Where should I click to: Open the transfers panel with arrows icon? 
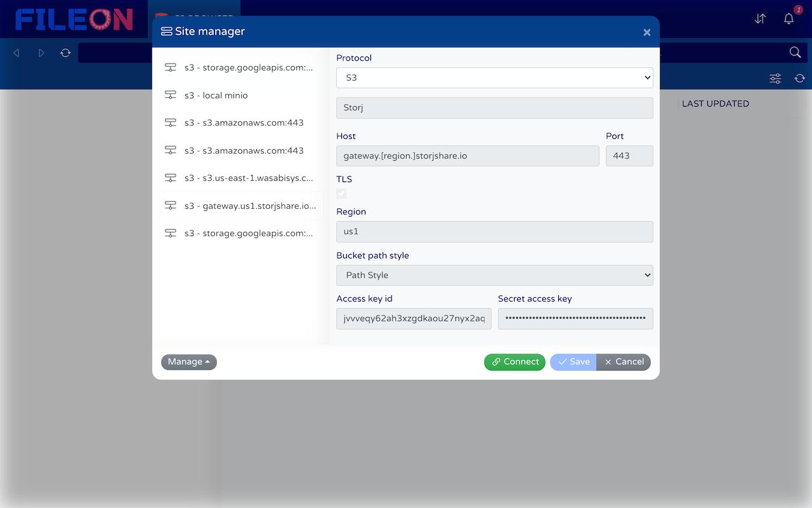[x=759, y=18]
